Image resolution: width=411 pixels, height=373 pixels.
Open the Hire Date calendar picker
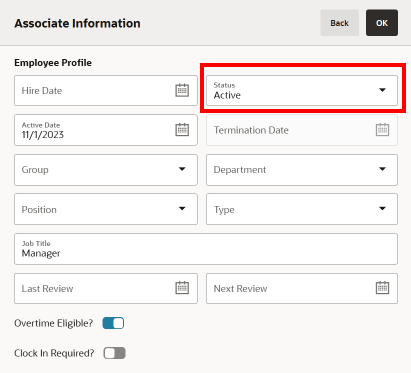(x=182, y=90)
